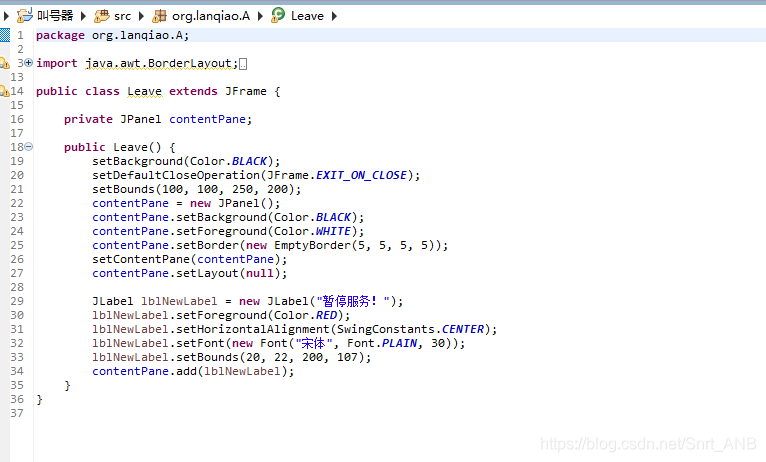The width and height of the screenshot is (766, 462).
Task: Select 叫号器 breadcrumb label
Action: tap(55, 16)
